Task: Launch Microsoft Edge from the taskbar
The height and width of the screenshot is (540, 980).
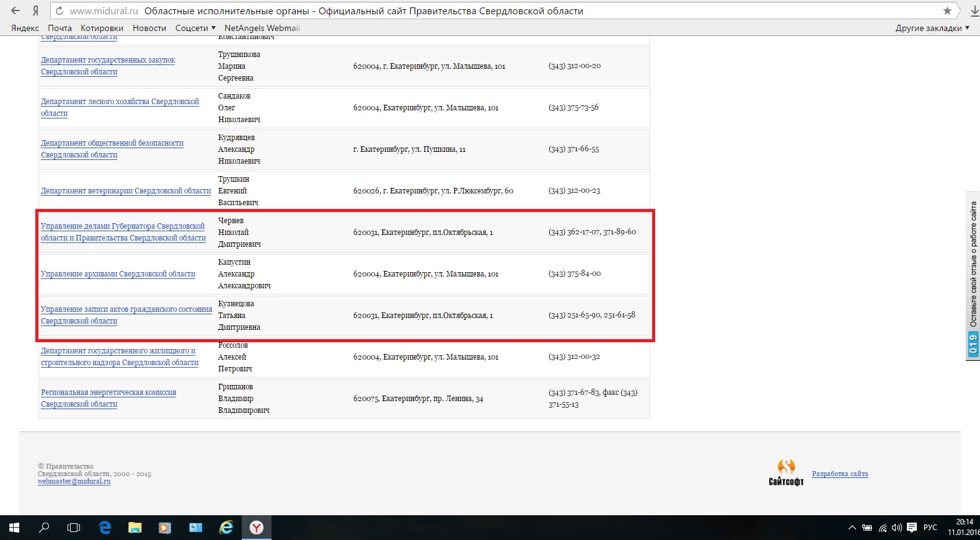Action: pyautogui.click(x=105, y=528)
